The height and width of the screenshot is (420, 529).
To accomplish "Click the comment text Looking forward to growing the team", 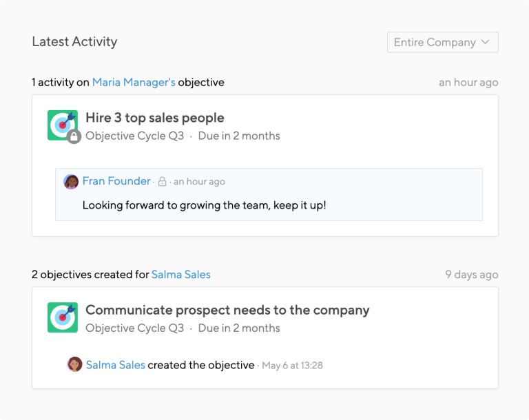I will pyautogui.click(x=204, y=205).
